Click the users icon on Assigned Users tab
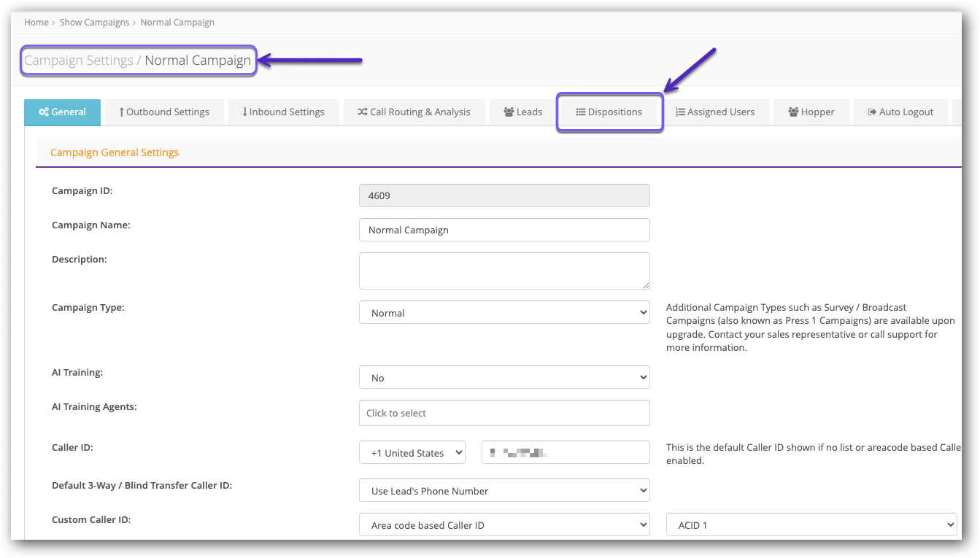Screen dimensions: 980x558 click(680, 112)
